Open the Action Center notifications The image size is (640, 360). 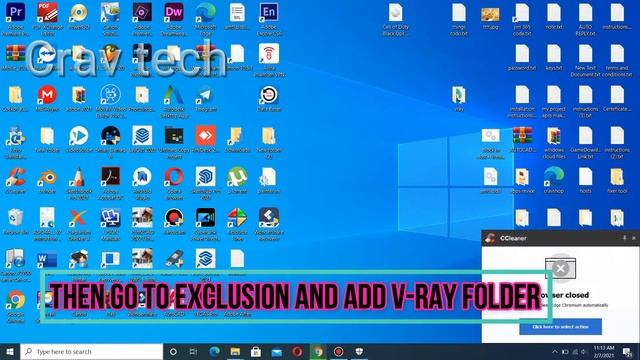pyautogui.click(x=627, y=351)
